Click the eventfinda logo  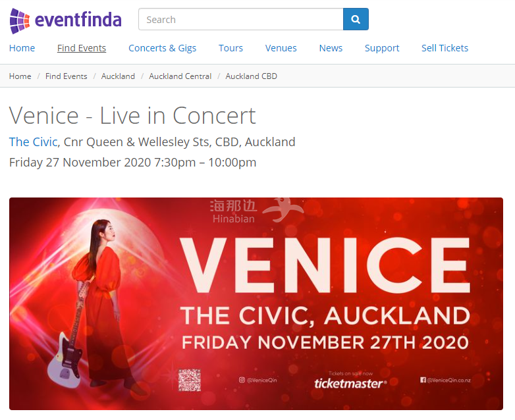click(x=66, y=20)
